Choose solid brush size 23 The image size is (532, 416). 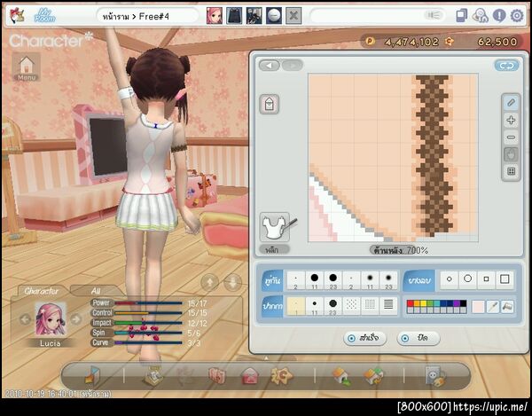pos(332,280)
